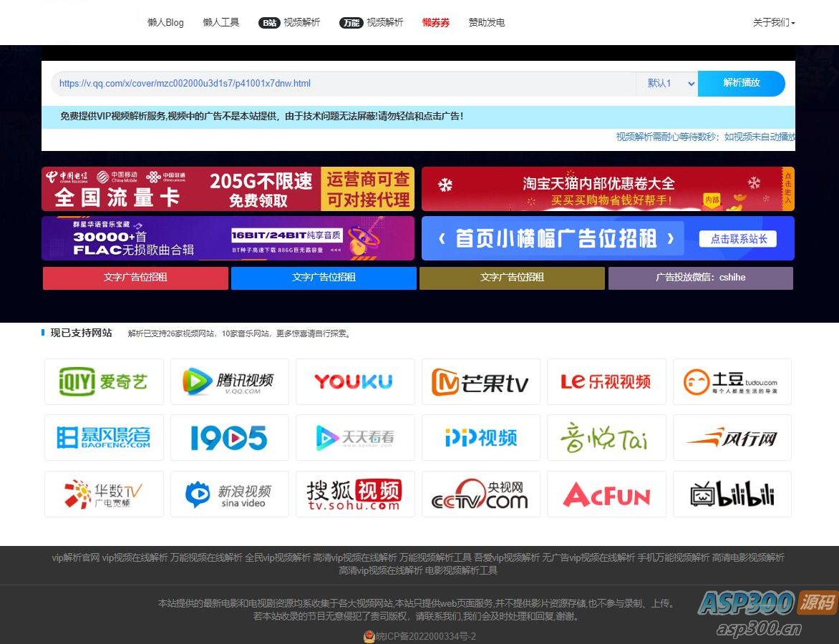Click the 现已支持网站 heading text
This screenshot has width=839, height=644.
click(82, 333)
